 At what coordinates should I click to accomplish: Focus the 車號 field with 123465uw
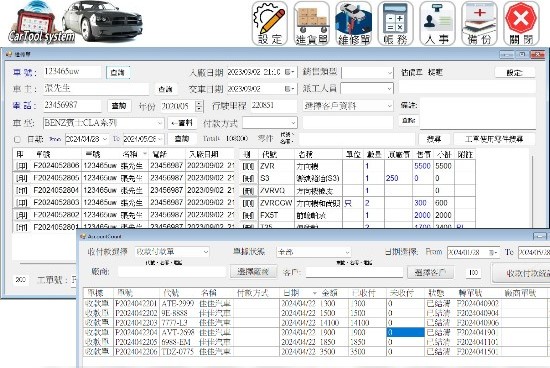(x=72, y=72)
